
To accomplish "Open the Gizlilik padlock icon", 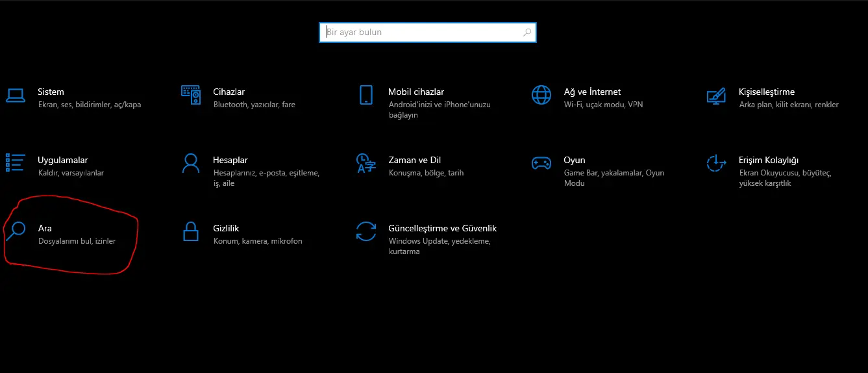I will point(191,231).
